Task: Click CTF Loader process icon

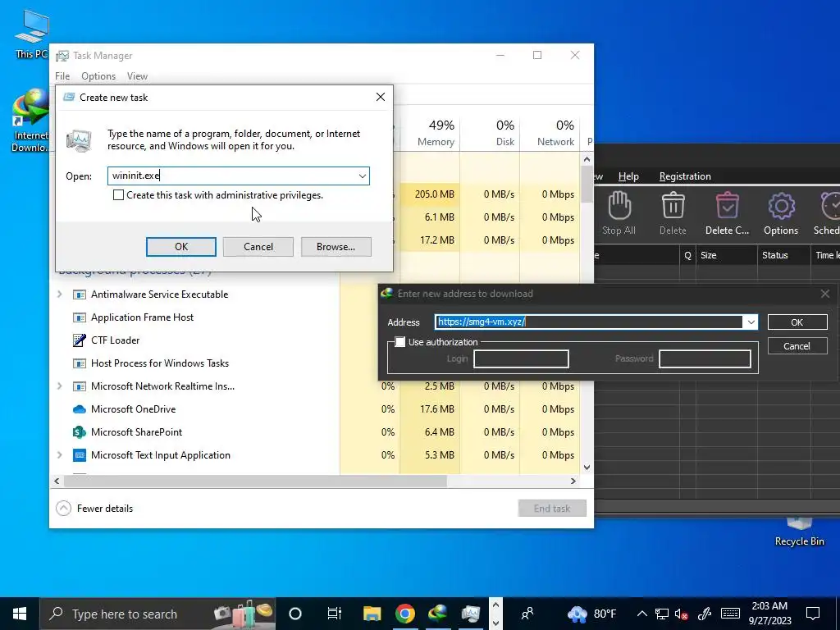Action: [x=80, y=340]
